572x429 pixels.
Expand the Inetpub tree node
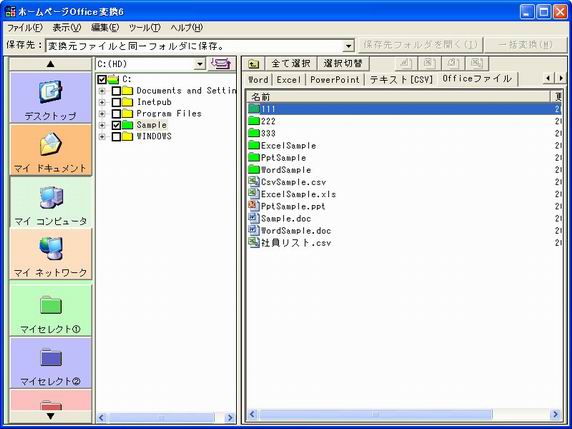102,102
